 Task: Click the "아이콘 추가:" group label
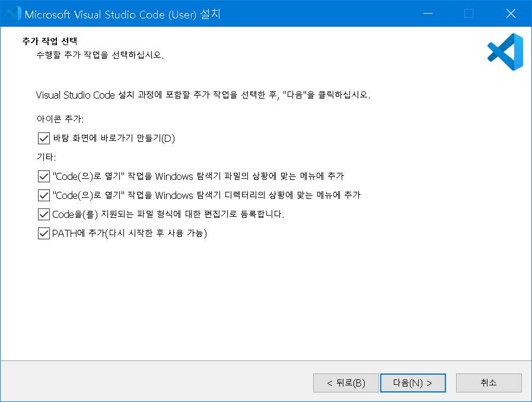point(60,119)
